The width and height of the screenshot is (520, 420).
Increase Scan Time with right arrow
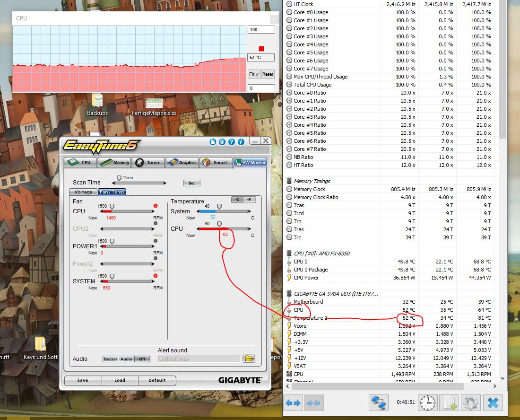tap(165, 183)
